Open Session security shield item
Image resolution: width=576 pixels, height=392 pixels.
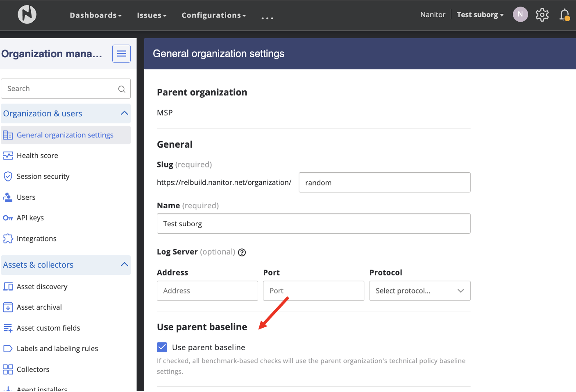coord(43,176)
